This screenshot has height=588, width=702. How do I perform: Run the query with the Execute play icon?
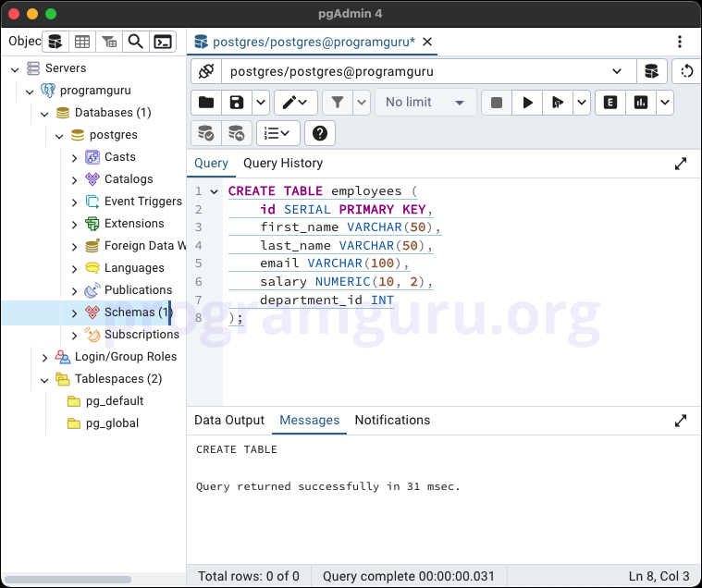pyautogui.click(x=527, y=103)
